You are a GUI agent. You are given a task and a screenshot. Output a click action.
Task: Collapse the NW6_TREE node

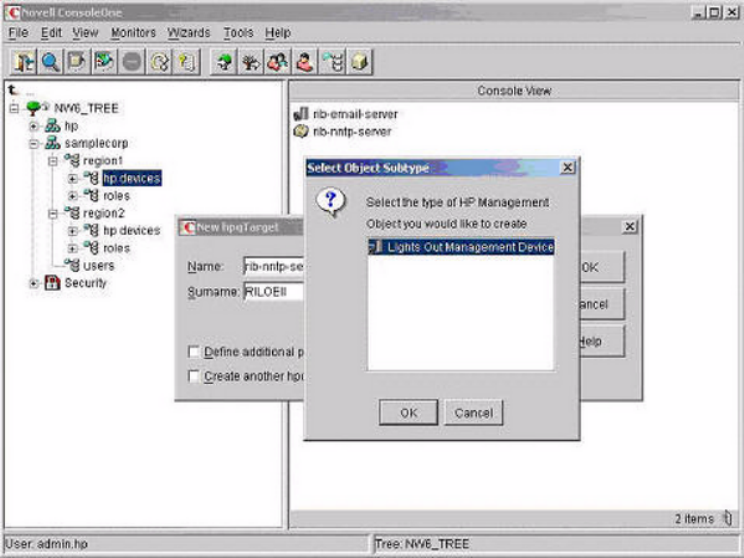(x=14, y=109)
